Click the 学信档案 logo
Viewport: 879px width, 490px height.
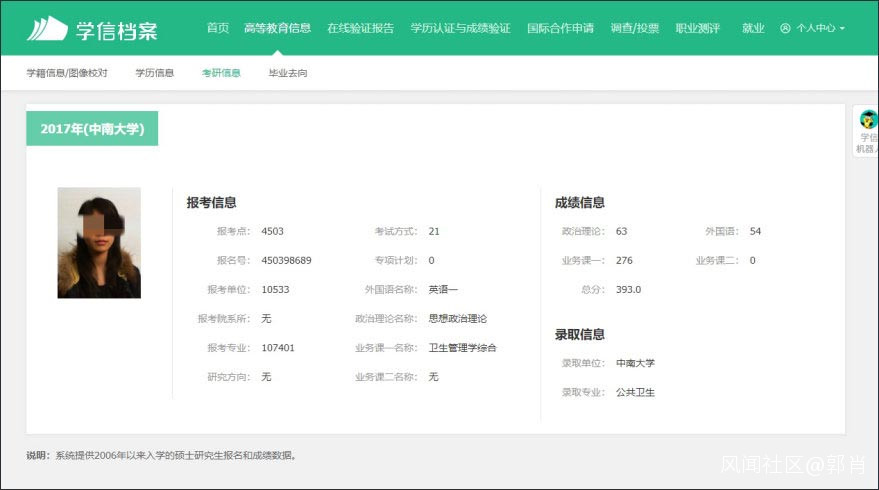pyautogui.click(x=92, y=29)
